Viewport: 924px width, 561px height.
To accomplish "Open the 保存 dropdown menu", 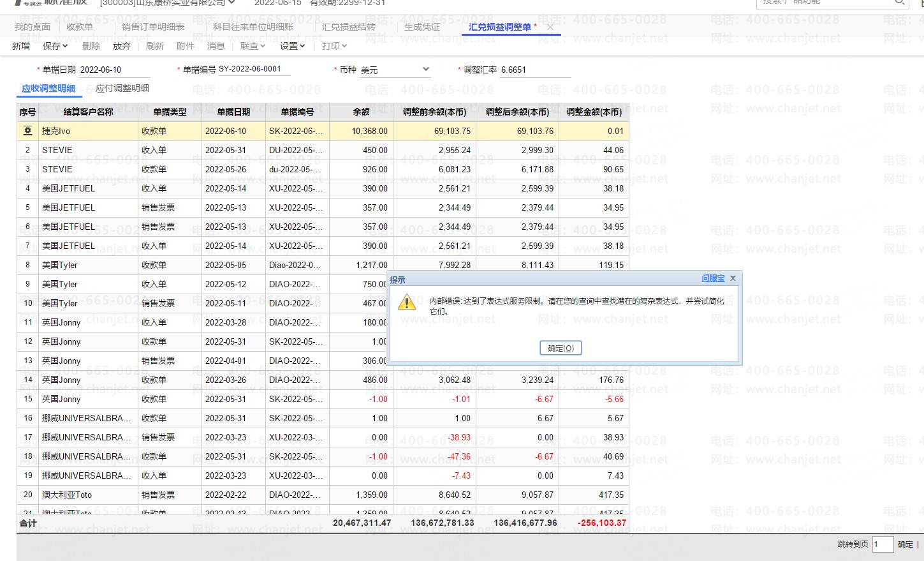I will [55, 46].
